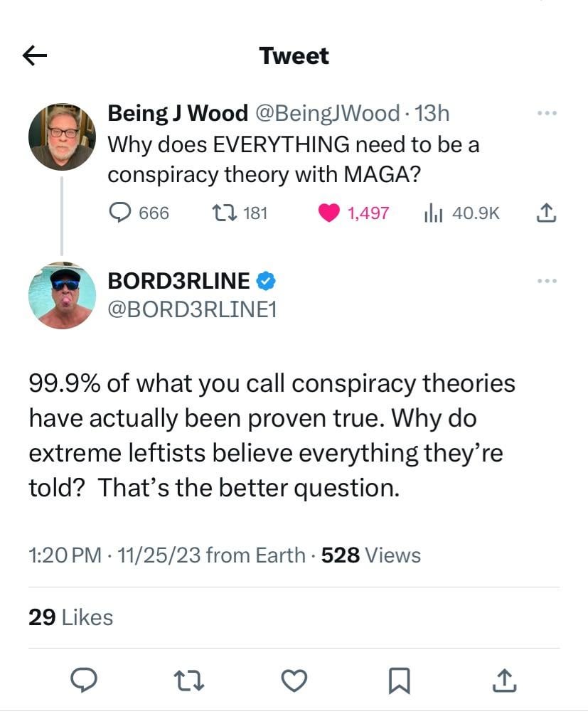Like BORD3RLINE's reply

click(x=293, y=681)
